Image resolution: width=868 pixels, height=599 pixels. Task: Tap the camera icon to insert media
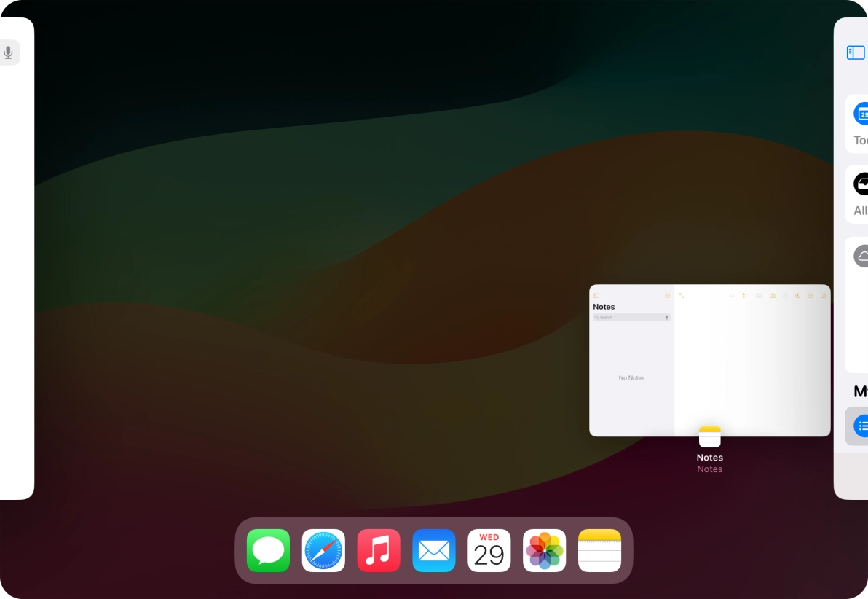pyautogui.click(x=773, y=295)
